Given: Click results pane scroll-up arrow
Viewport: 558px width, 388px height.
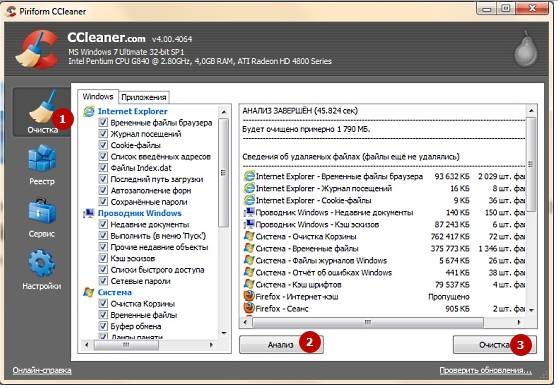Looking at the screenshot, I should [x=531, y=111].
